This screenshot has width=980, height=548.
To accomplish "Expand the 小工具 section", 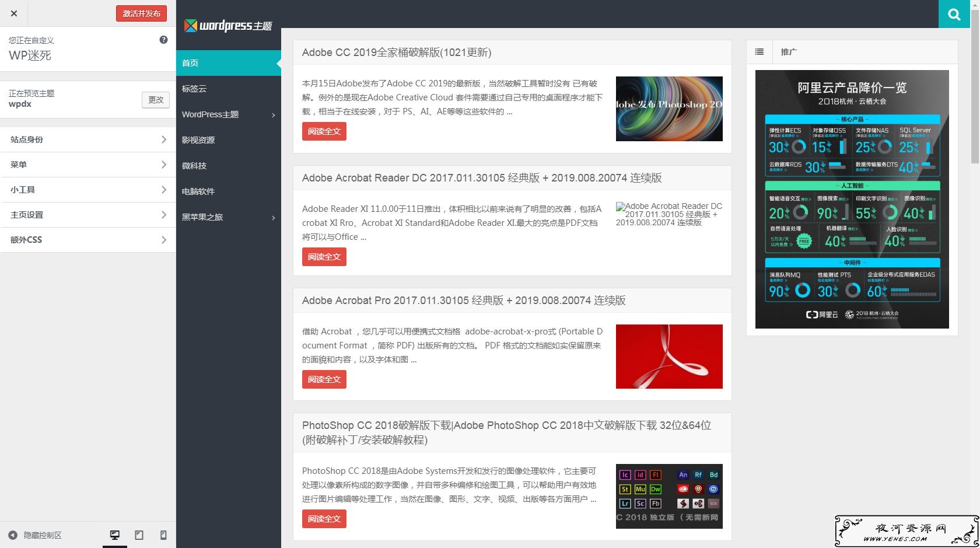I will pos(87,190).
